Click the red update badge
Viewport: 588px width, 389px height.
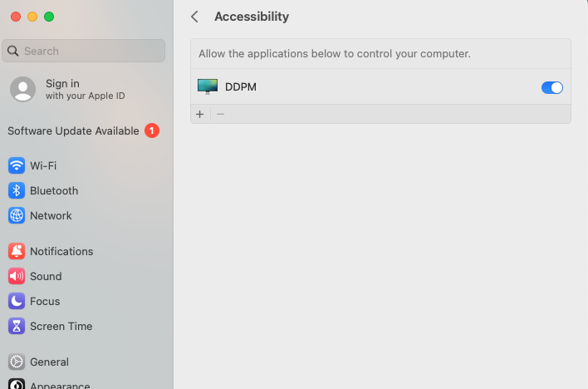point(152,130)
